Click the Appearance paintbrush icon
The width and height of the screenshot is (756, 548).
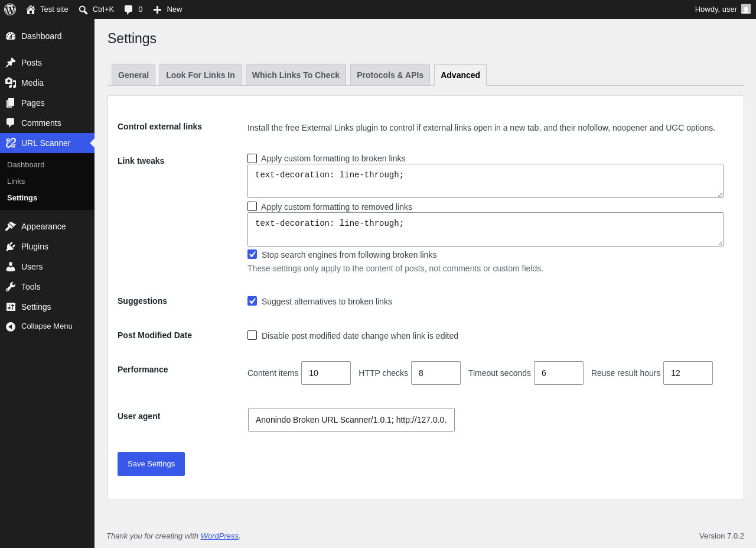[x=11, y=226]
